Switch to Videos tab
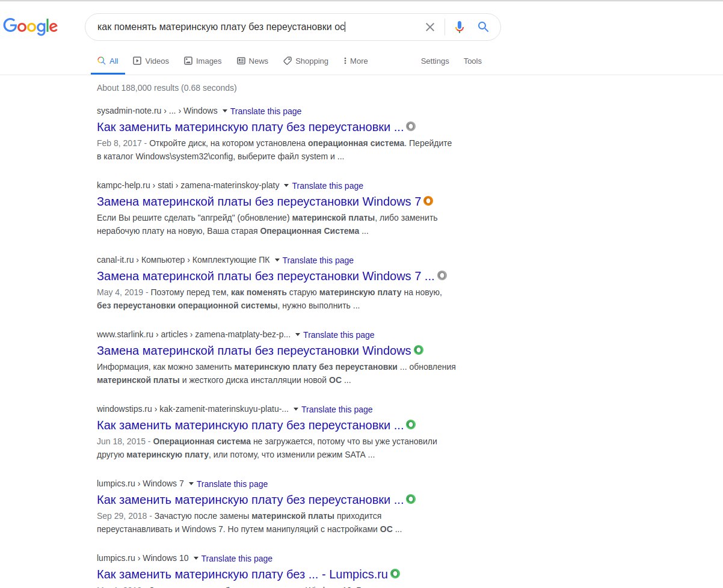 tap(151, 61)
